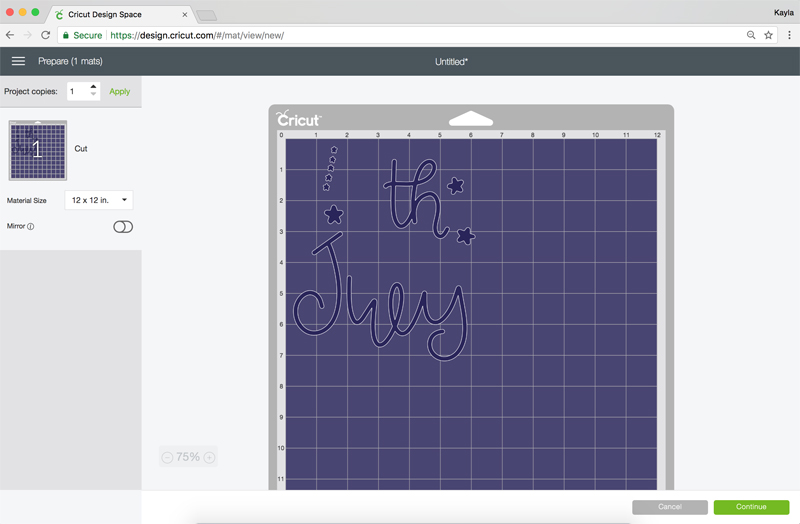Reload the page
The width and height of the screenshot is (800, 524).
(x=45, y=35)
